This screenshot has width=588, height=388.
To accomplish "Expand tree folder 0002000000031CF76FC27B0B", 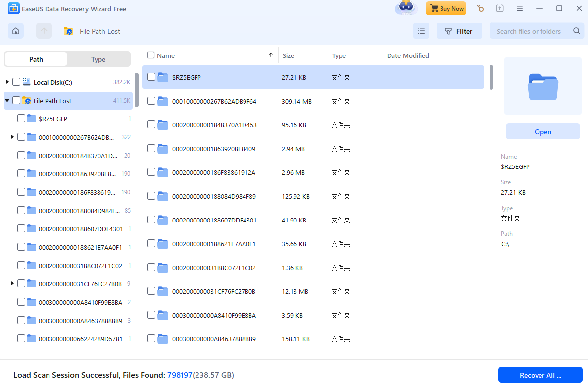I will point(12,283).
